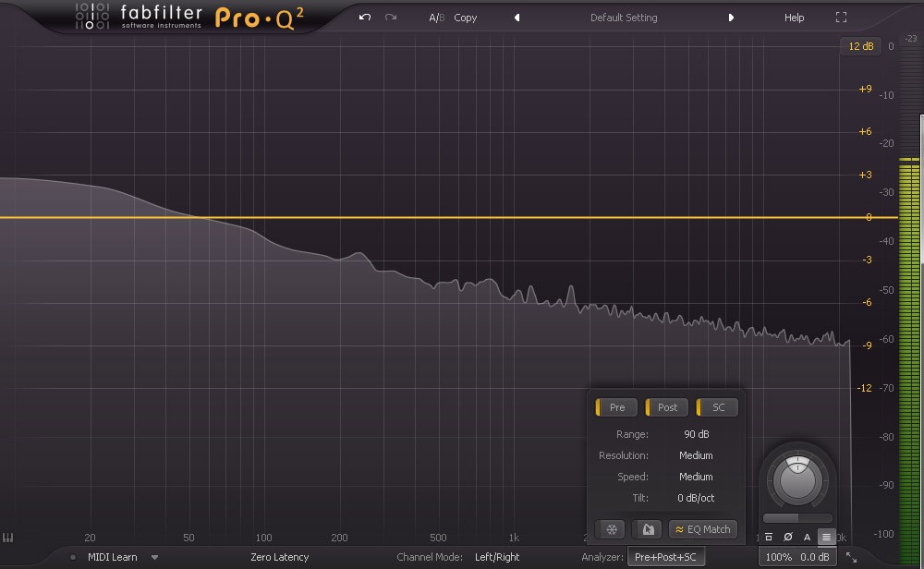Toggle Pre analyzer display

(616, 407)
